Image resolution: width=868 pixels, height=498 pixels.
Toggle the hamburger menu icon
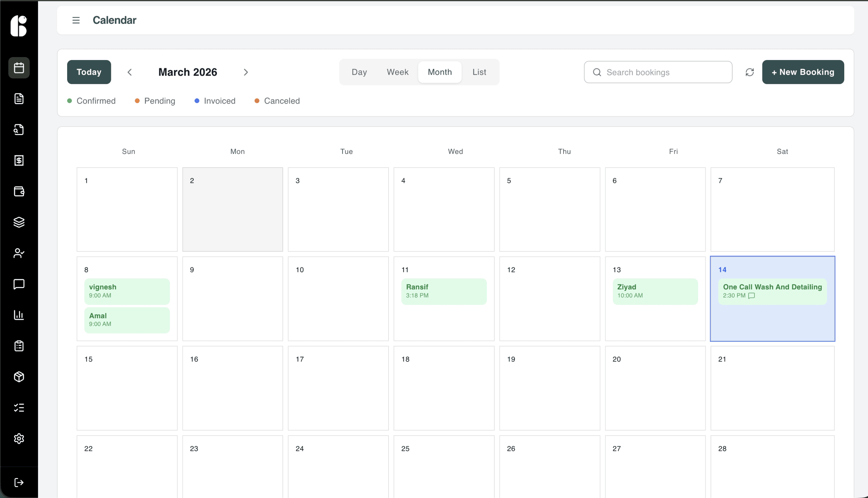point(76,20)
